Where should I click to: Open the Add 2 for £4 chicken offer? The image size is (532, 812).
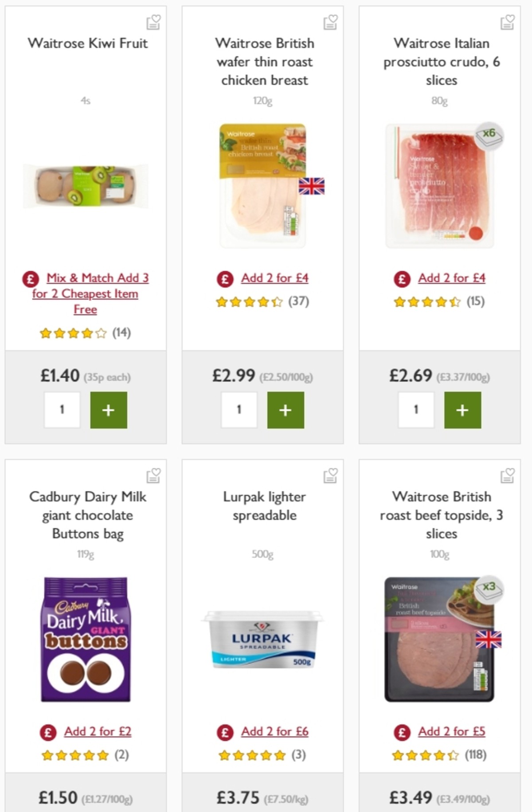(275, 278)
